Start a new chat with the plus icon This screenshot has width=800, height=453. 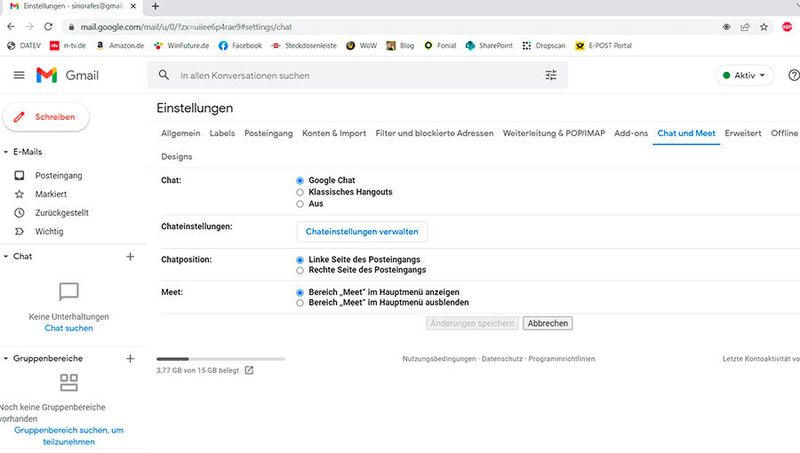130,257
